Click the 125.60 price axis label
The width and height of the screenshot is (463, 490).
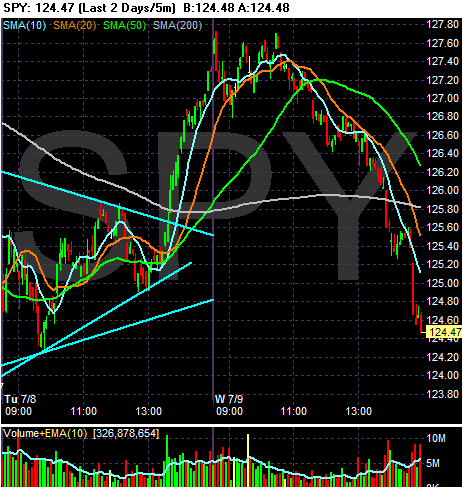(x=442, y=227)
